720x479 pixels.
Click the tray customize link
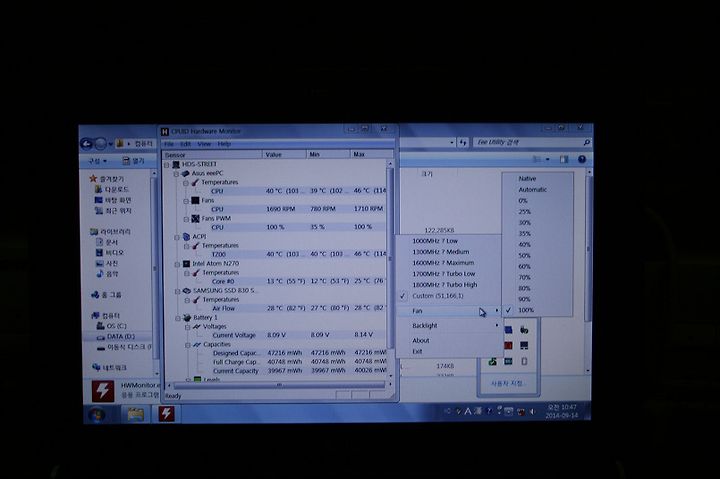point(507,383)
